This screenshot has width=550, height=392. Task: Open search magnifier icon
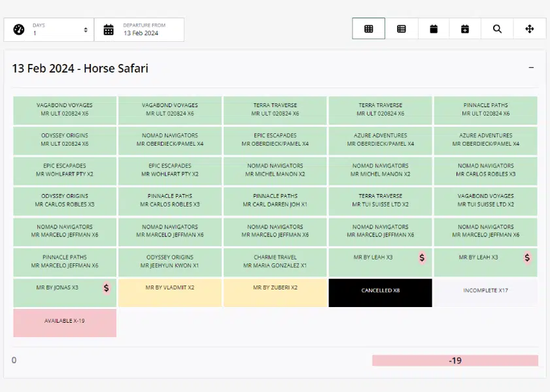[497, 29]
